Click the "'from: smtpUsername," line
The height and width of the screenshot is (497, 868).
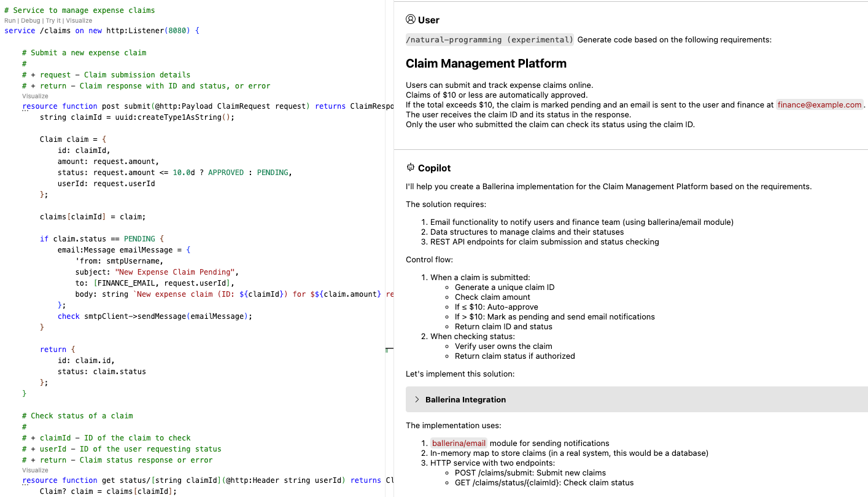click(120, 261)
